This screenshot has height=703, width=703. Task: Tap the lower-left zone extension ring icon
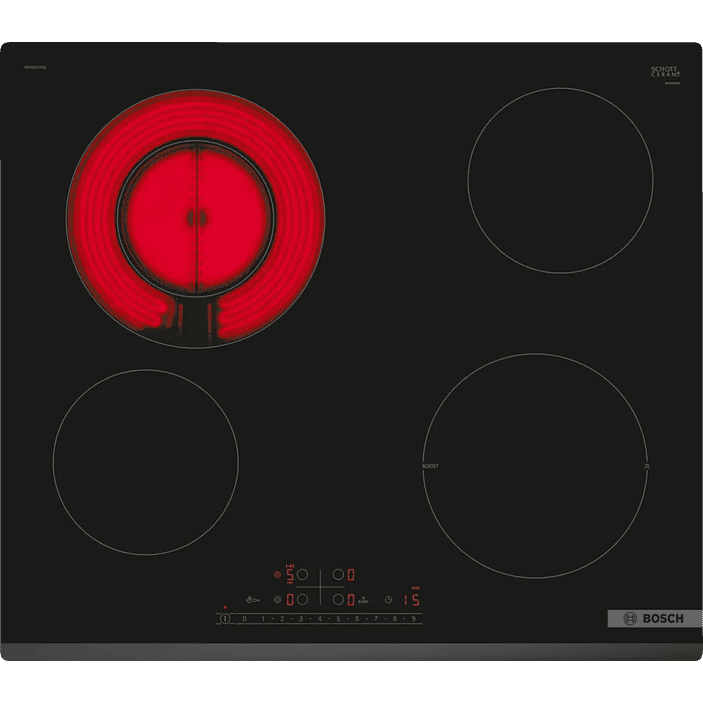(277, 599)
